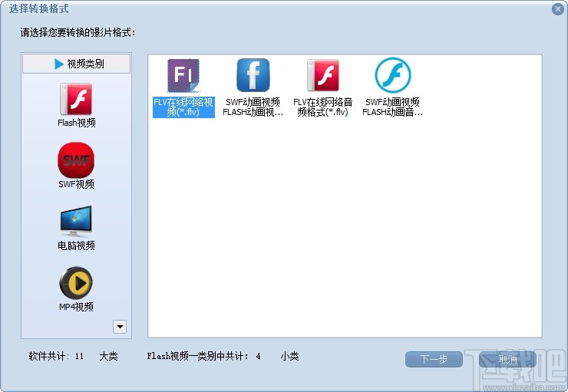Click the FLV在线网络音频格式(*.flv) label
The width and height of the screenshot is (568, 392).
point(323,107)
